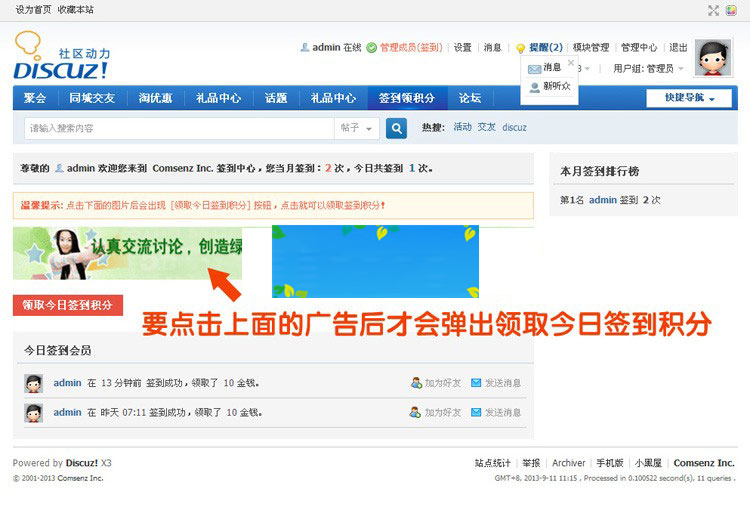
Task: Open the 论坛 navigation tab
Action: (470, 98)
